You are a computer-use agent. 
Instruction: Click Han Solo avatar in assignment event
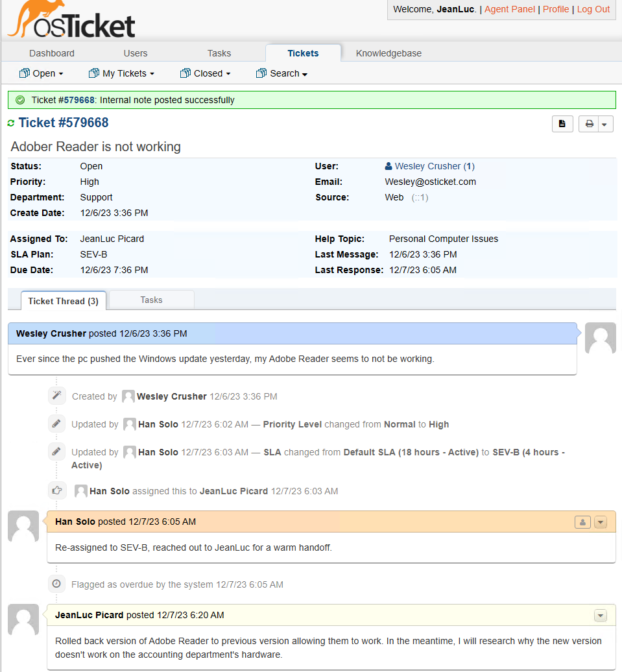click(81, 491)
